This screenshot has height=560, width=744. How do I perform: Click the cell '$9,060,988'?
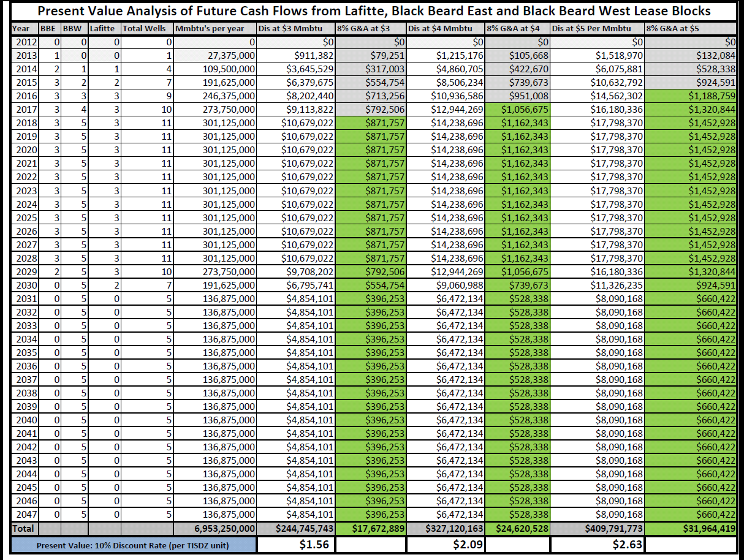[446, 285]
